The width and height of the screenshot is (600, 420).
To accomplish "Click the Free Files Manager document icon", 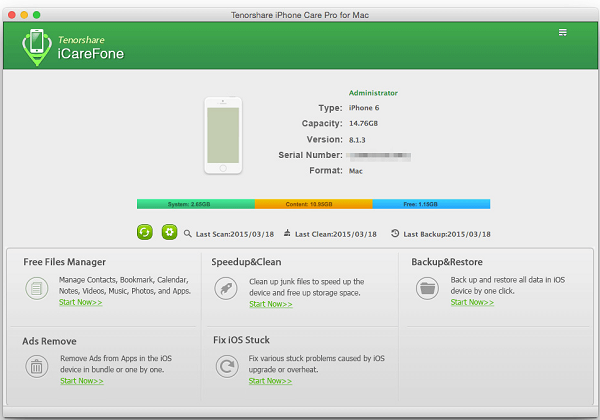I will [x=37, y=288].
